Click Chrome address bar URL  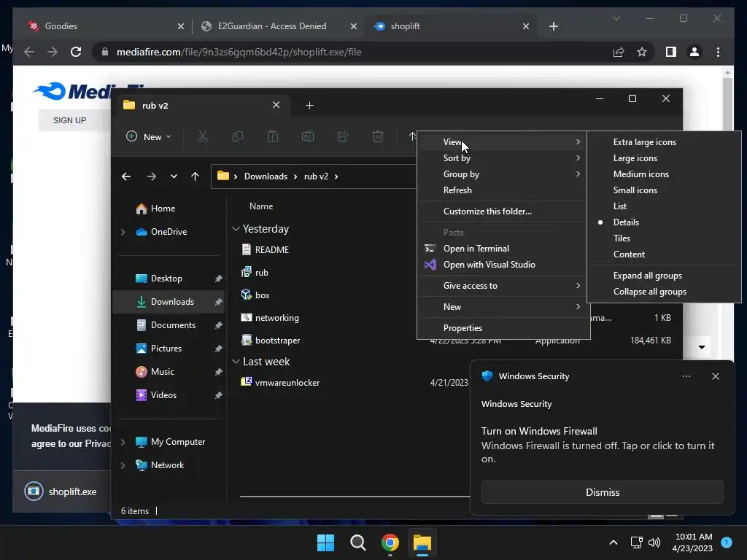point(239,52)
